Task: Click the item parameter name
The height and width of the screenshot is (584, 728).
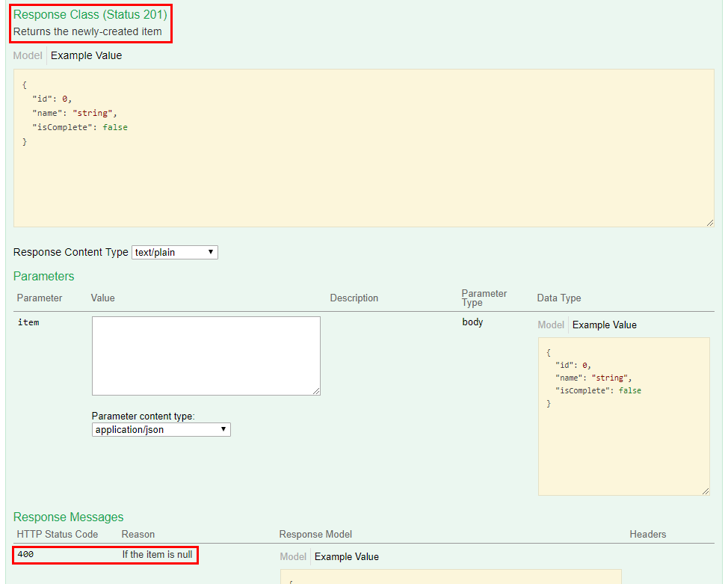Action: click(x=28, y=322)
